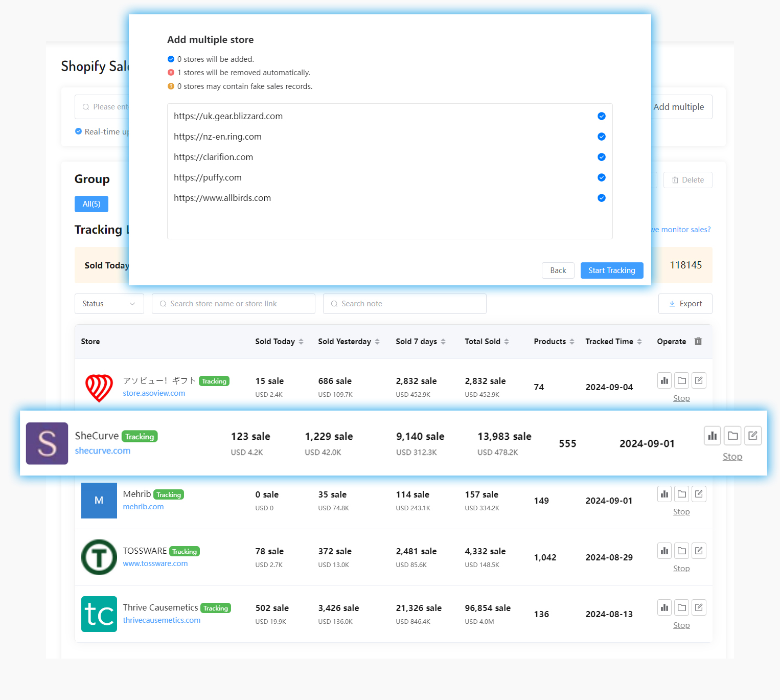Image resolution: width=780 pixels, height=700 pixels.
Task: Click the folder icon for thrivecausemetics.com
Action: coord(681,607)
